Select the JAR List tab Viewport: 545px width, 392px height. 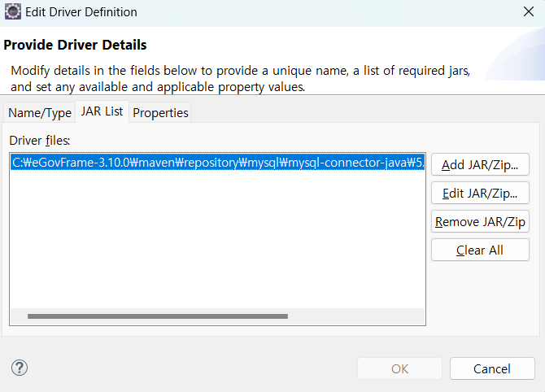[x=102, y=111]
